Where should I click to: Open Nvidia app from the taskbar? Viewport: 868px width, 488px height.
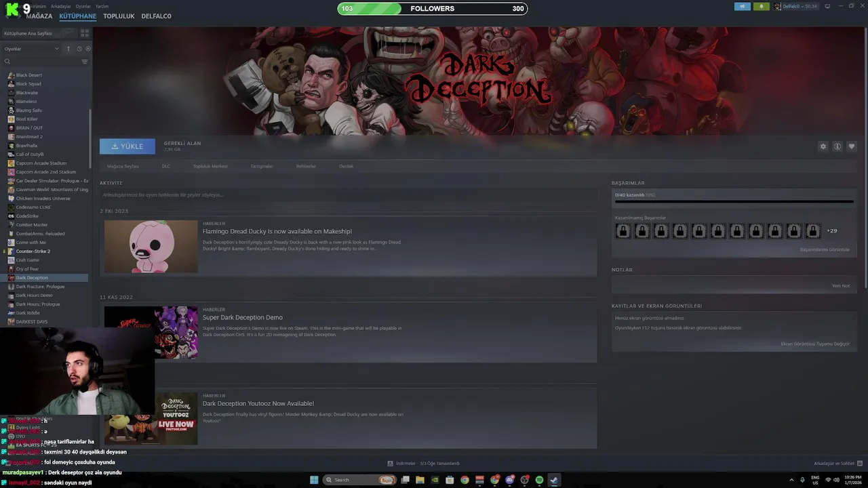(435, 480)
